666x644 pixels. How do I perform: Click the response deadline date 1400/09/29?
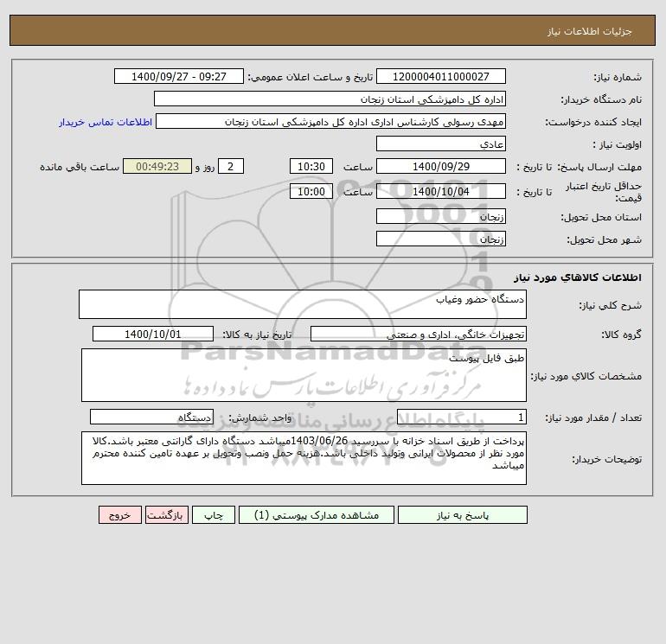(x=441, y=167)
